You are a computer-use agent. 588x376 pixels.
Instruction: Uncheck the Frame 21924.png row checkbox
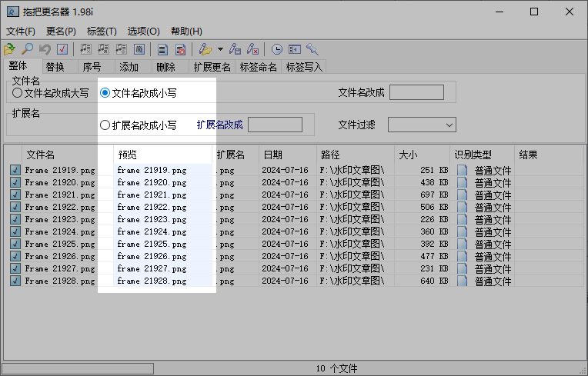pyautogui.click(x=15, y=231)
